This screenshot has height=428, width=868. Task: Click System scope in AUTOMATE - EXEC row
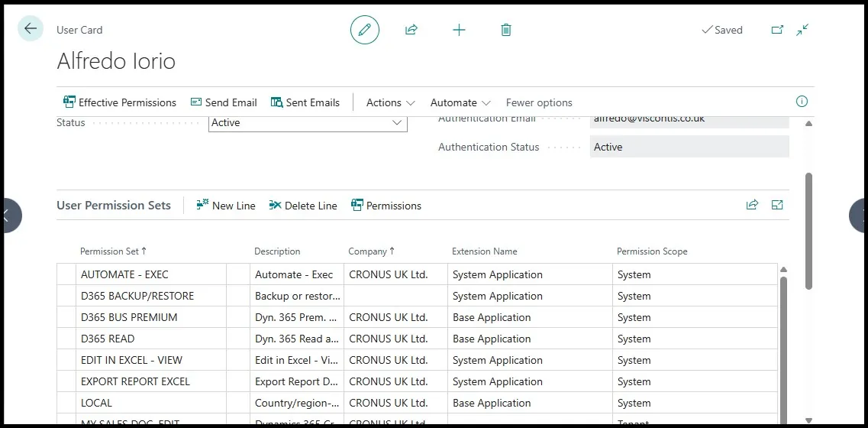coord(695,274)
